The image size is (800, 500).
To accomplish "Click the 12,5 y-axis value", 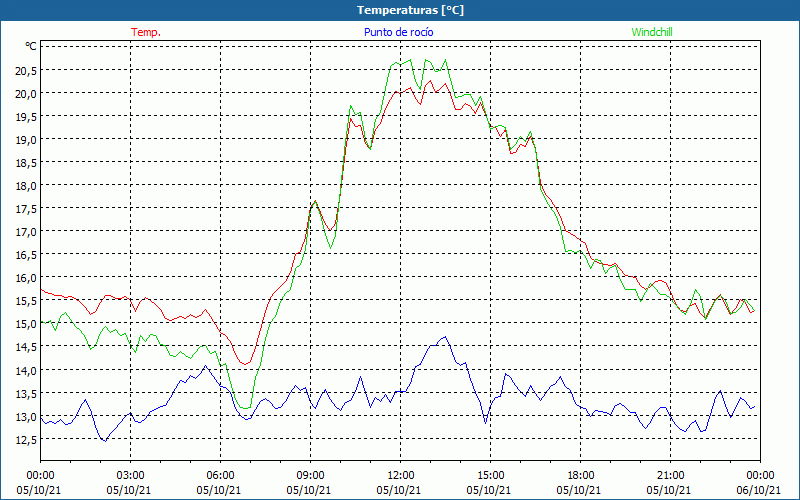I will point(26,439).
